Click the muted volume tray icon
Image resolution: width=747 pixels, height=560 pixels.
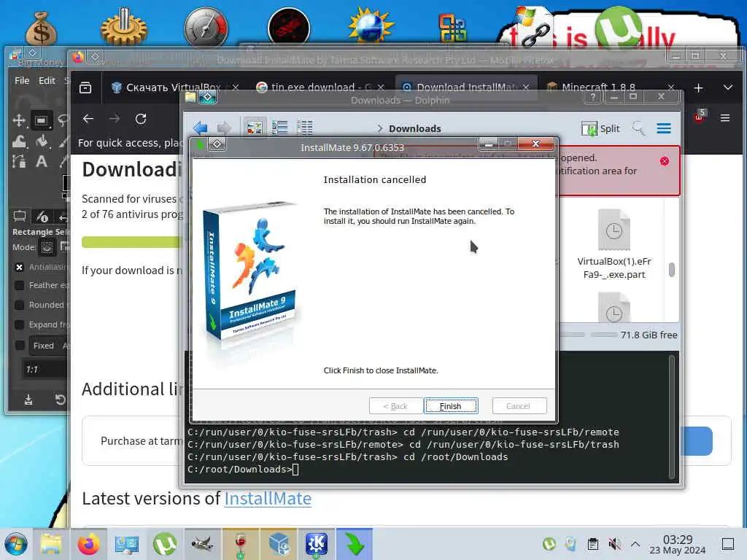(614, 544)
